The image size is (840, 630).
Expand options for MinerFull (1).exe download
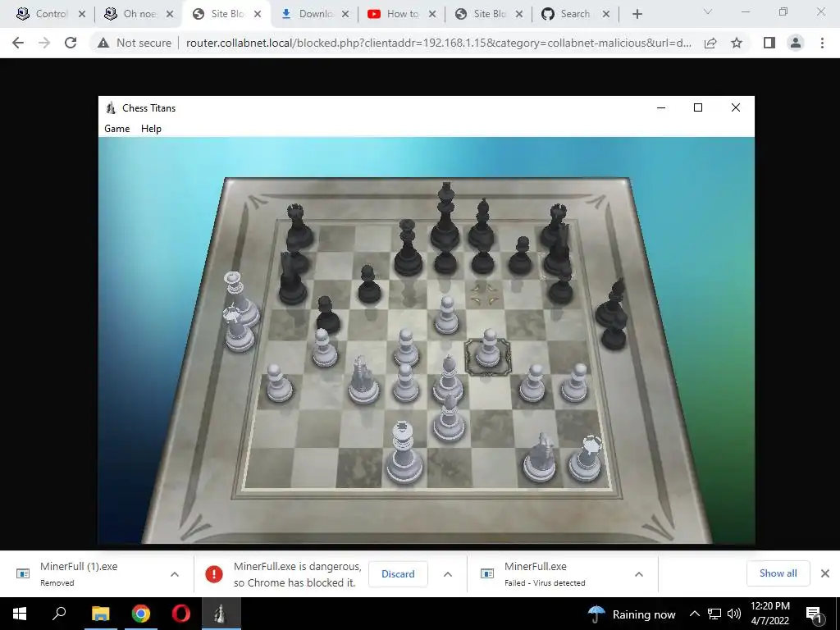pos(175,574)
